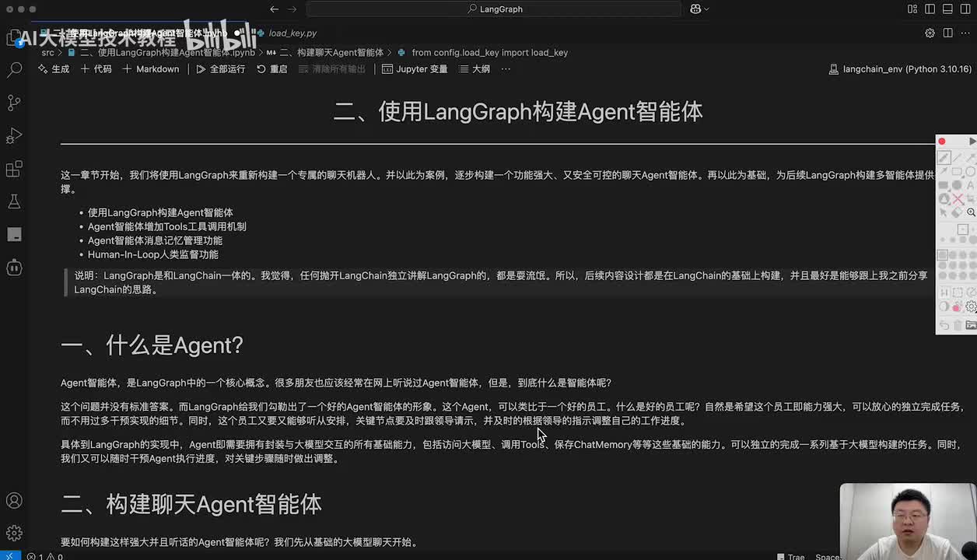Open the notebook settings gear icon
This screenshot has width=977, height=560.
pyautogui.click(x=930, y=33)
